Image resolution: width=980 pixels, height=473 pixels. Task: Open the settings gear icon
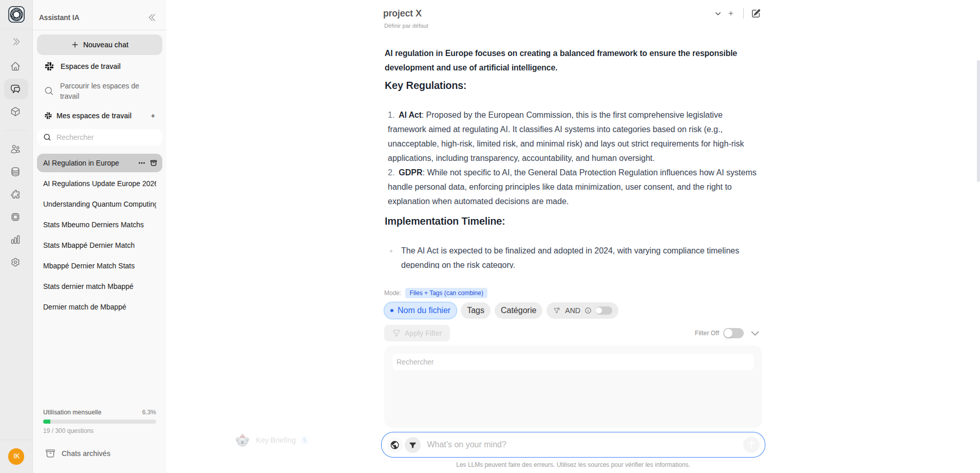coord(15,262)
